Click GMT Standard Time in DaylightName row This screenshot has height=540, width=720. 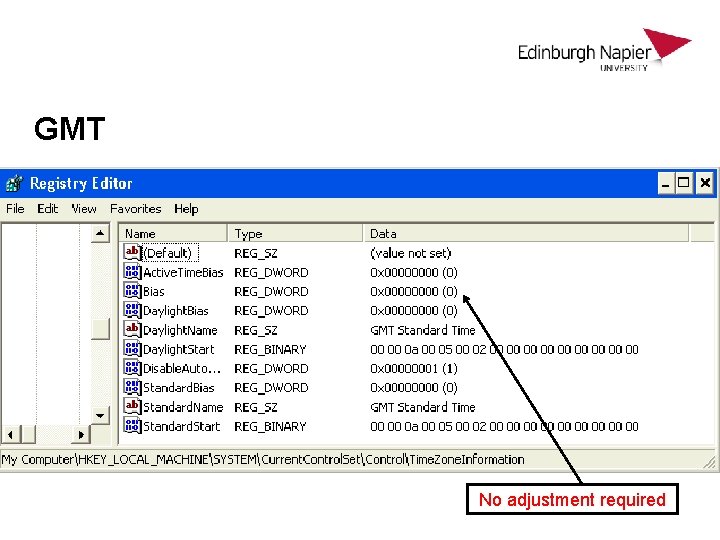click(x=423, y=330)
